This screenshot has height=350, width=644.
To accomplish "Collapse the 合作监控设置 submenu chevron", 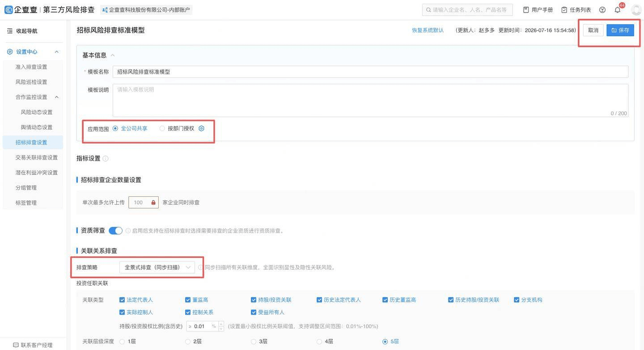I will [57, 97].
